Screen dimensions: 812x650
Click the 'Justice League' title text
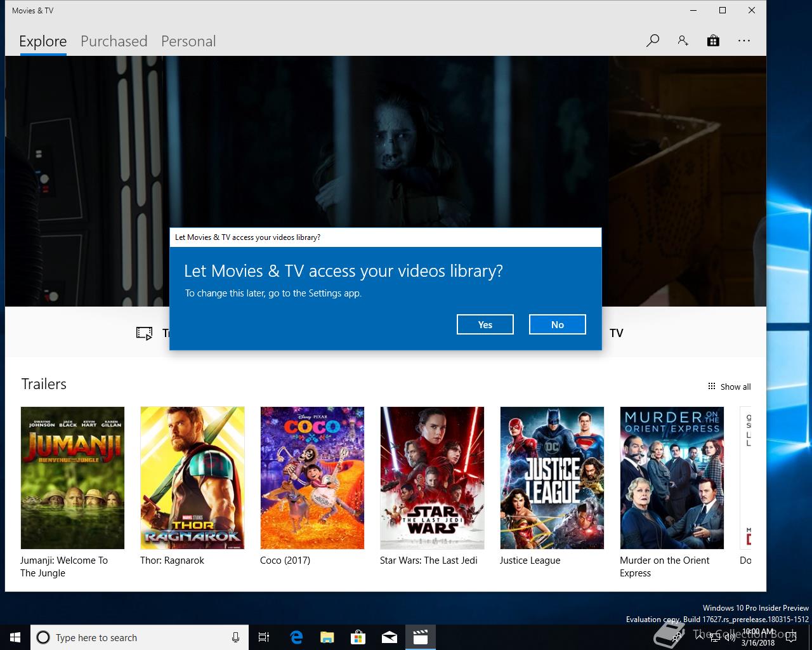tap(530, 560)
